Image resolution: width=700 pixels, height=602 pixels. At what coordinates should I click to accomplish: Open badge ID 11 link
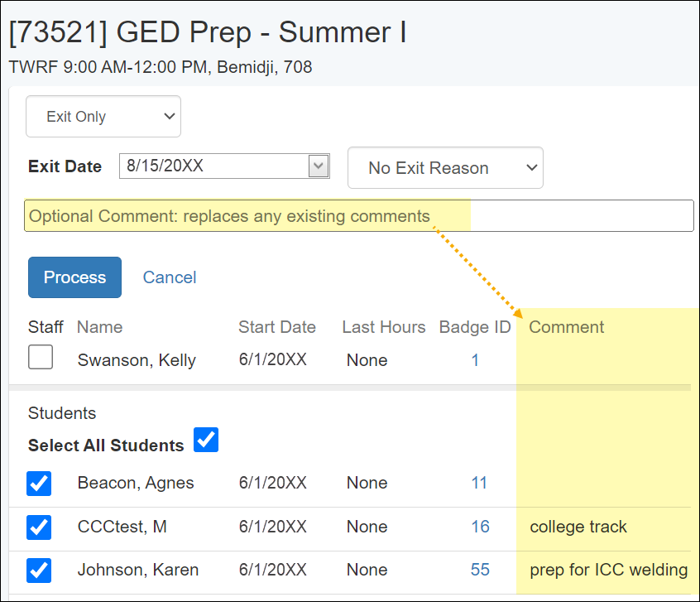pyautogui.click(x=479, y=483)
